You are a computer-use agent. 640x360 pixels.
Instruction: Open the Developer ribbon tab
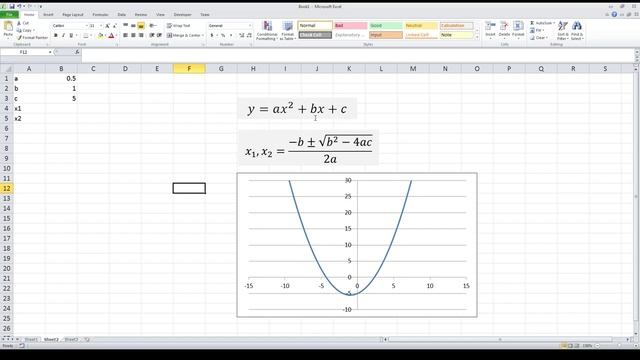pyautogui.click(x=182, y=14)
